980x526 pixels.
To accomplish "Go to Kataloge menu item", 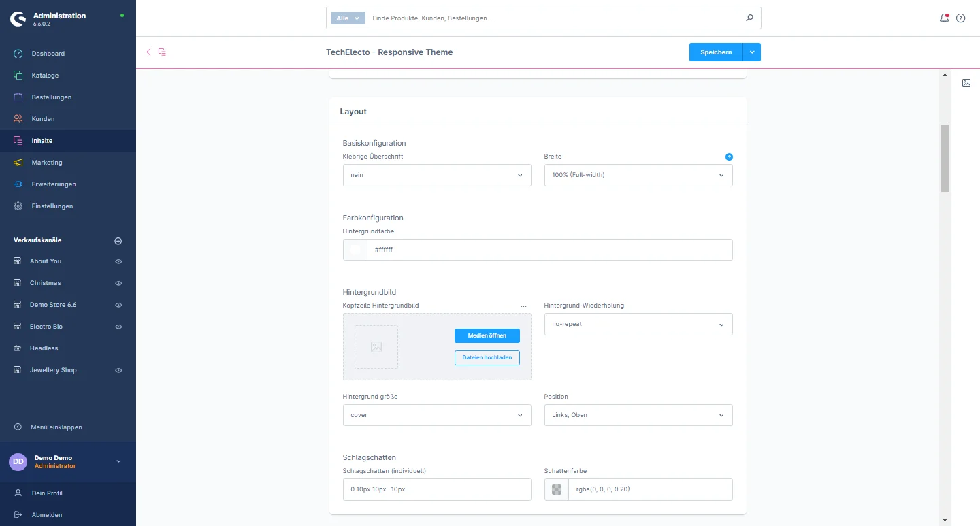I will 45,76.
